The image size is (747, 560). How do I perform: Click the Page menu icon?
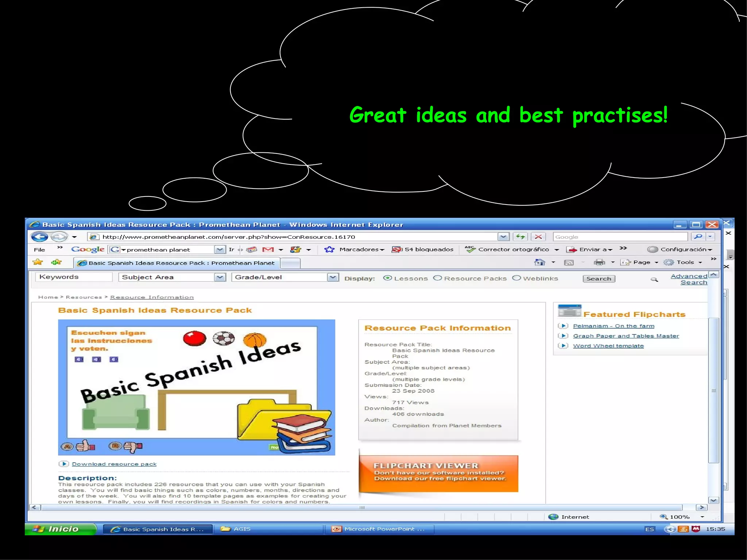point(626,262)
